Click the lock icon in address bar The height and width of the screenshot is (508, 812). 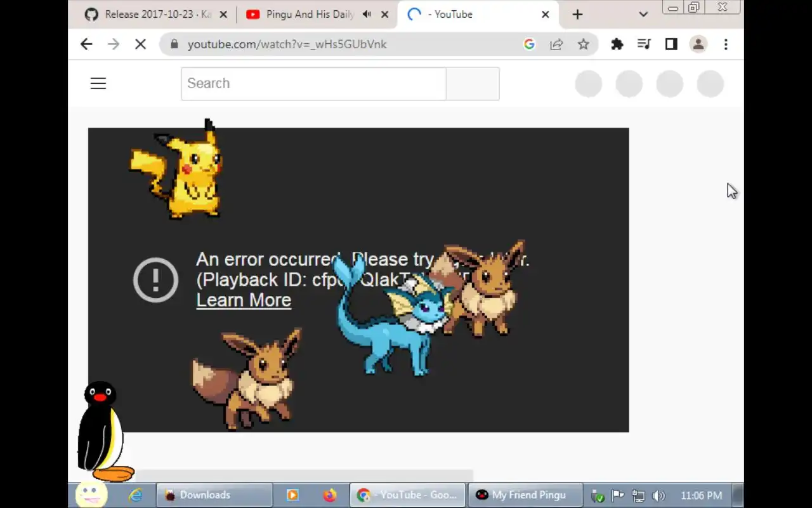[x=174, y=44]
